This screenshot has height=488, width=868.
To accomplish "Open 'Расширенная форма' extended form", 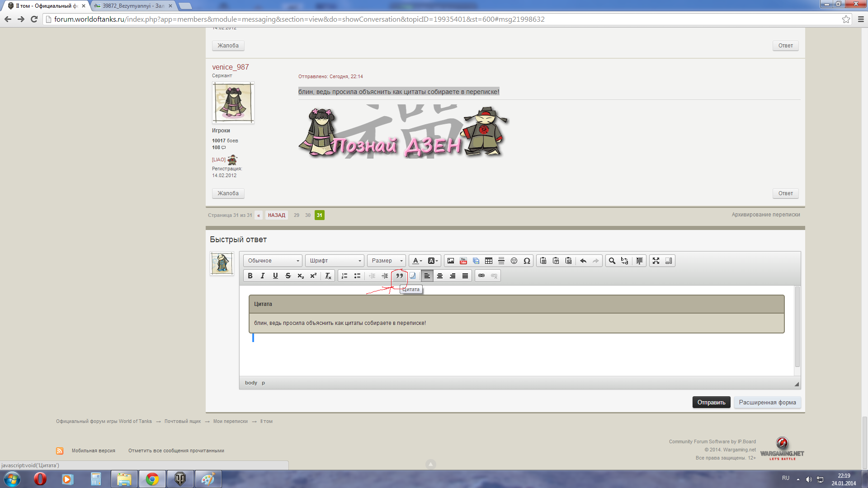I will [767, 402].
